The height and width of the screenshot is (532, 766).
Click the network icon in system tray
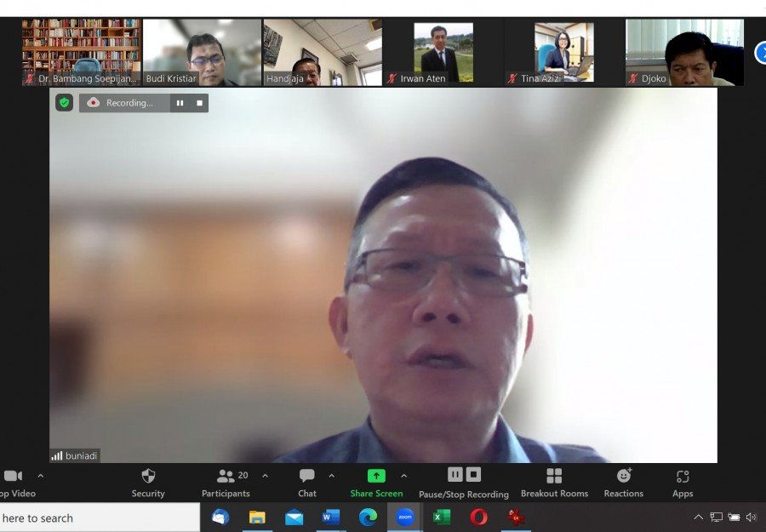[716, 517]
